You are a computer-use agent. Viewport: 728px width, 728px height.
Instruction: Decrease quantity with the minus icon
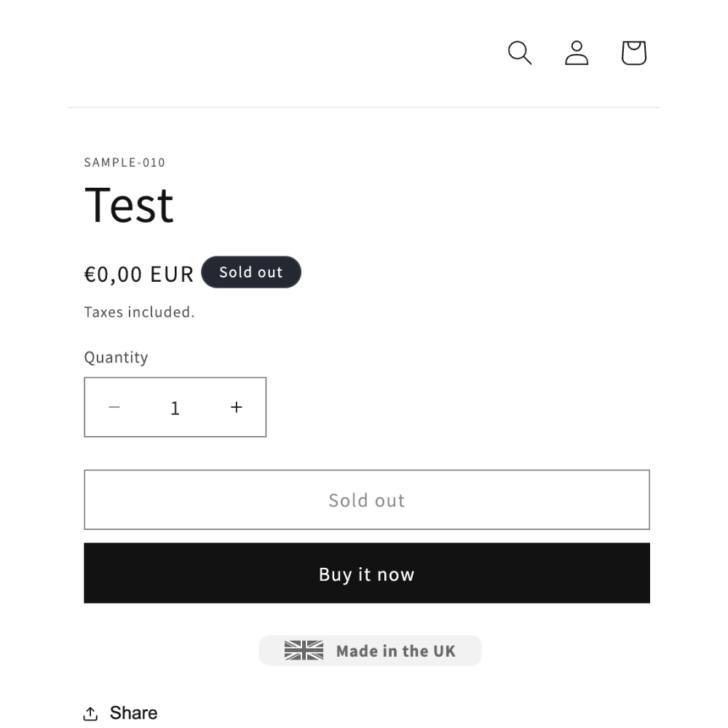pyautogui.click(x=114, y=407)
